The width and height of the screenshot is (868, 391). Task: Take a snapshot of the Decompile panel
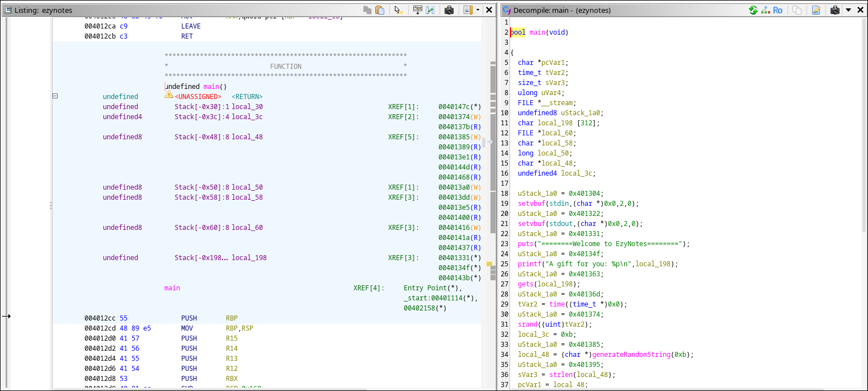835,10
